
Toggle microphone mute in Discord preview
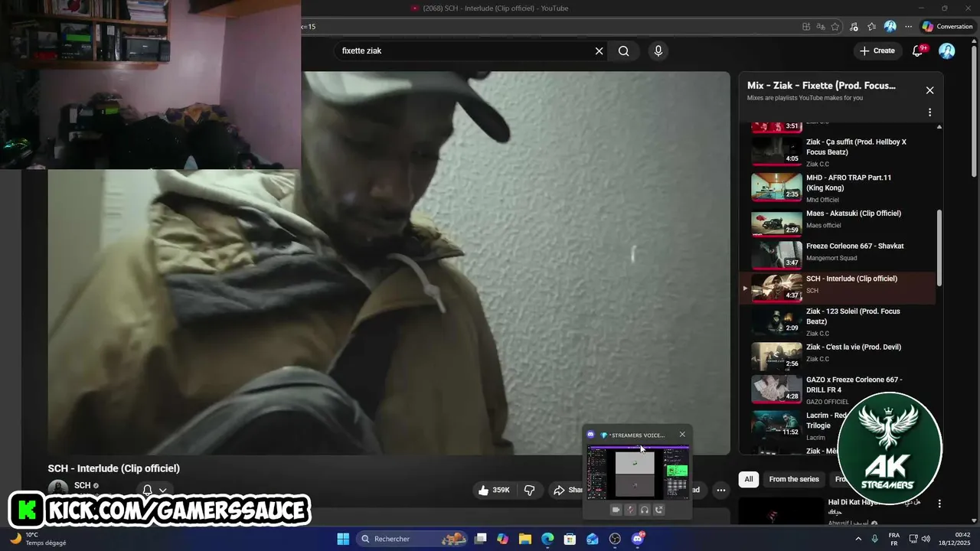click(630, 510)
